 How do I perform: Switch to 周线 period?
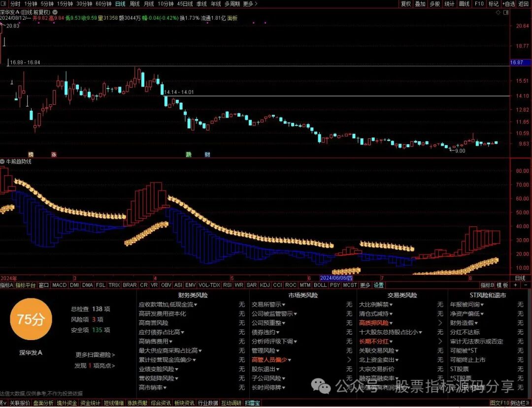[134, 4]
